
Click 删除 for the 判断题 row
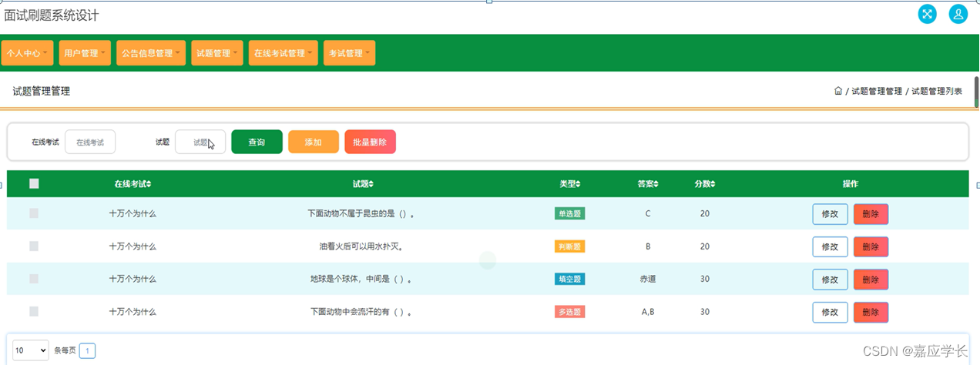(871, 246)
